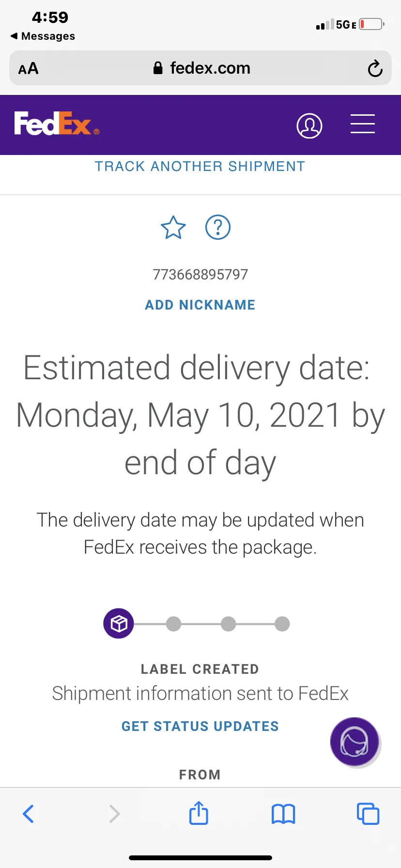Tap the user account profile icon
Image resolution: width=401 pixels, height=868 pixels.
coord(309,125)
